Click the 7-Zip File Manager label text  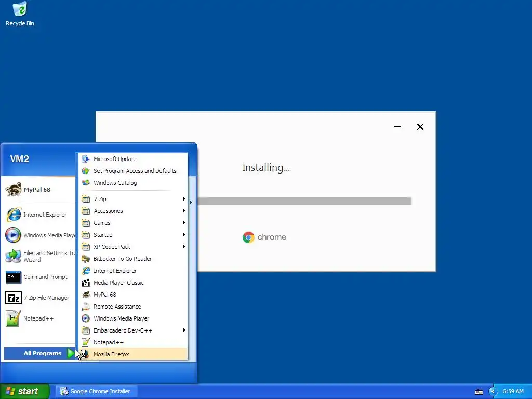point(46,298)
